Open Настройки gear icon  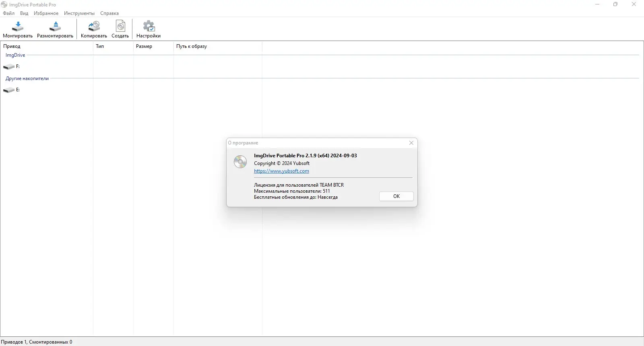[149, 27]
